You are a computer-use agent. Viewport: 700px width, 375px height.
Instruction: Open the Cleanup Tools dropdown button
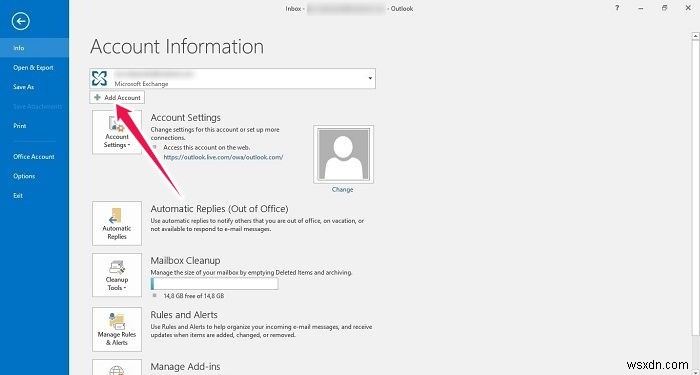coord(117,275)
